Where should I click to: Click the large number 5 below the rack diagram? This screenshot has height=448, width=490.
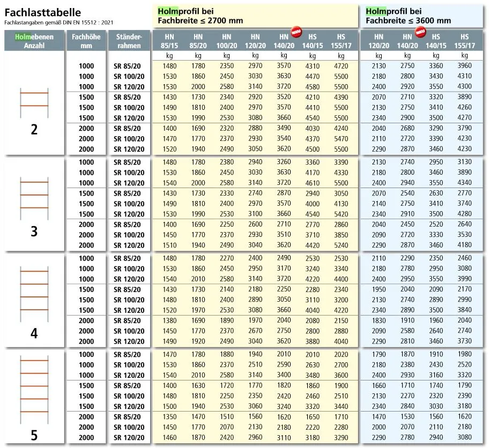coord(34,435)
